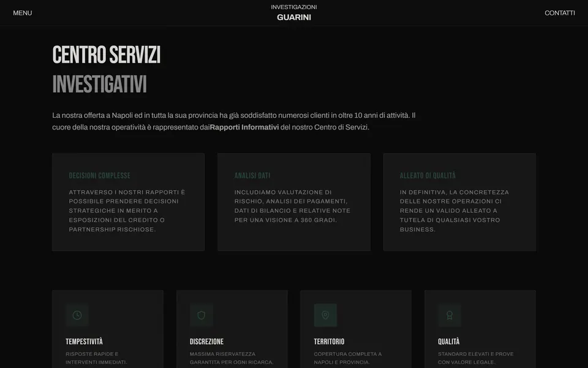Screen dimensions: 588x368
Task: Select the Alleato di Qualità card heading
Action: pyautogui.click(x=428, y=175)
